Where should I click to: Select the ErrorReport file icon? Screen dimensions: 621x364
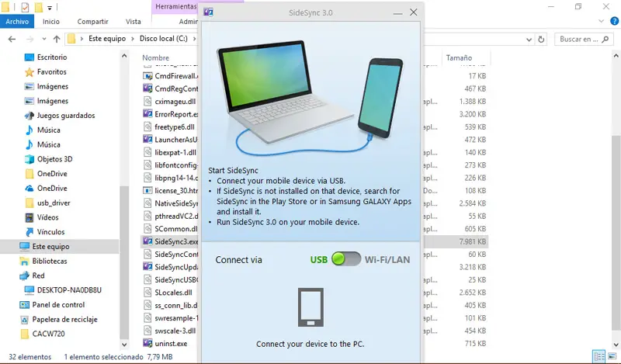pos(147,113)
